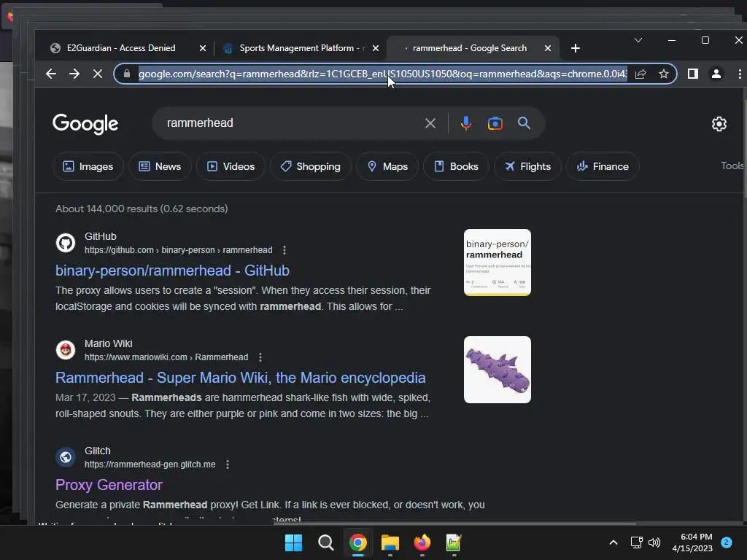Click the Mario Wiki favicon
Image resolution: width=747 pixels, height=560 pixels.
click(x=66, y=350)
